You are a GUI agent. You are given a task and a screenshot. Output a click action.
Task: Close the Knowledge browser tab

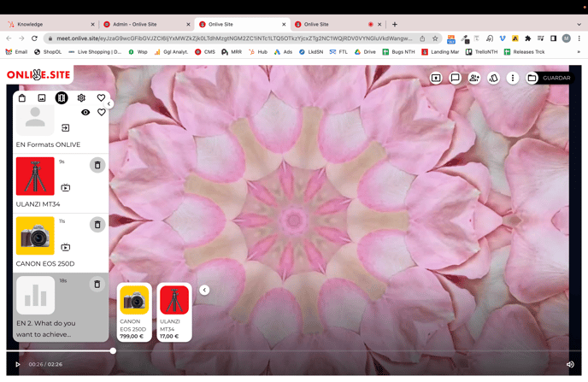(92, 25)
